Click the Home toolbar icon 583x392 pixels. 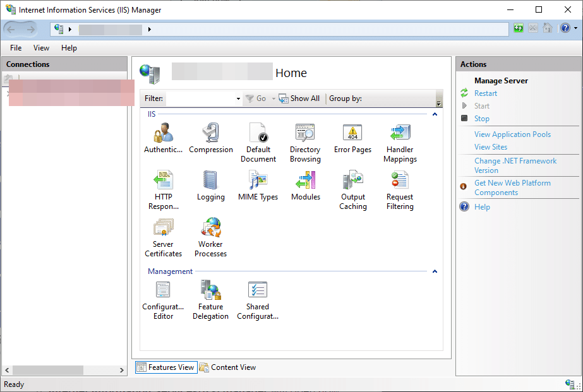(547, 28)
